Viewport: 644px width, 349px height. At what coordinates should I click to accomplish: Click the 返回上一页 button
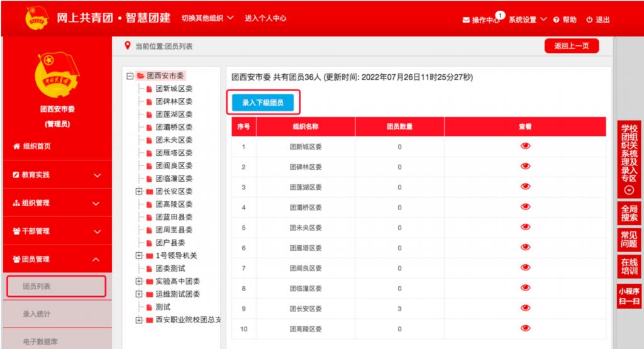click(x=571, y=46)
